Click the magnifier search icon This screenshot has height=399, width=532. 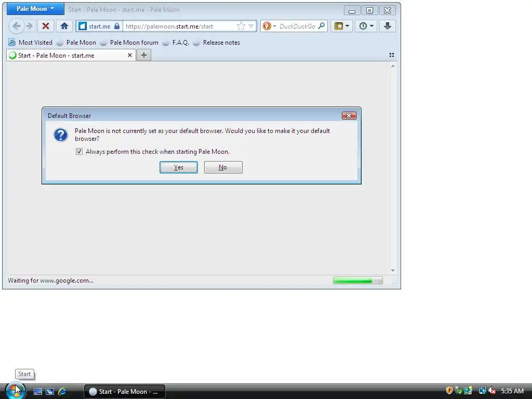point(321,26)
